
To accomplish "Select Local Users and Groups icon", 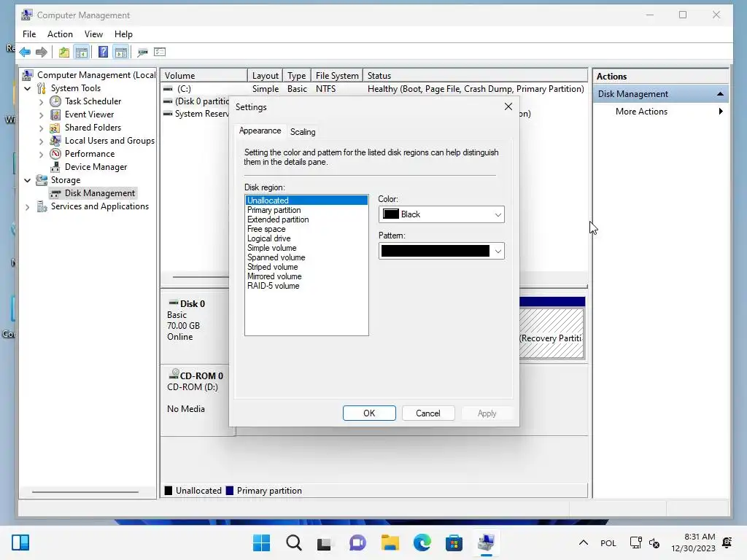I will coord(55,141).
